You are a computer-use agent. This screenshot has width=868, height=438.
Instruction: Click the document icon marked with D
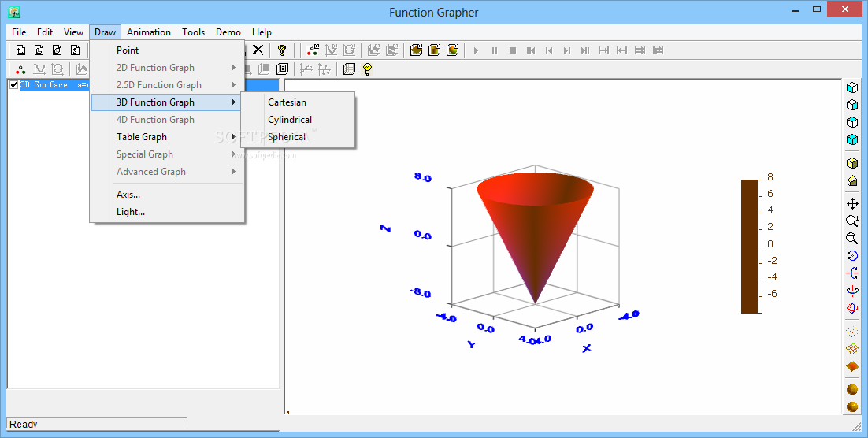click(x=57, y=50)
